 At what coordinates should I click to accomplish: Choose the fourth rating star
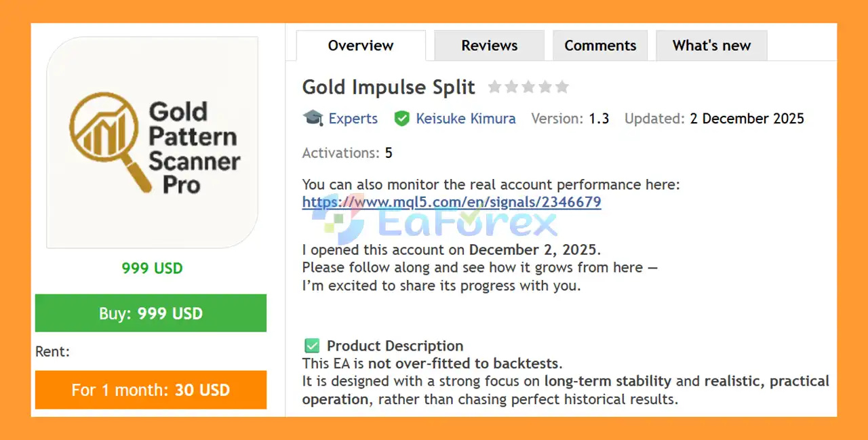(545, 87)
